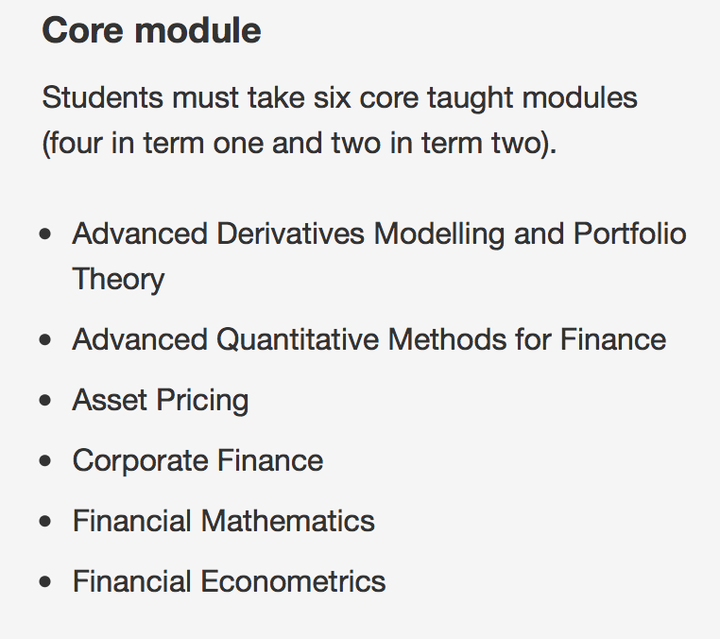Click the Financial Mathematics list item

coord(224,521)
